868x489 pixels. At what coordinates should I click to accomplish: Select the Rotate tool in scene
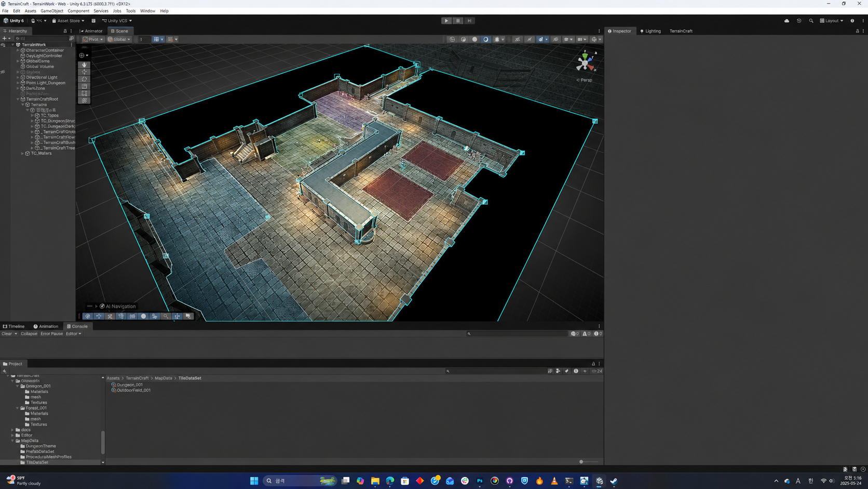(x=84, y=80)
